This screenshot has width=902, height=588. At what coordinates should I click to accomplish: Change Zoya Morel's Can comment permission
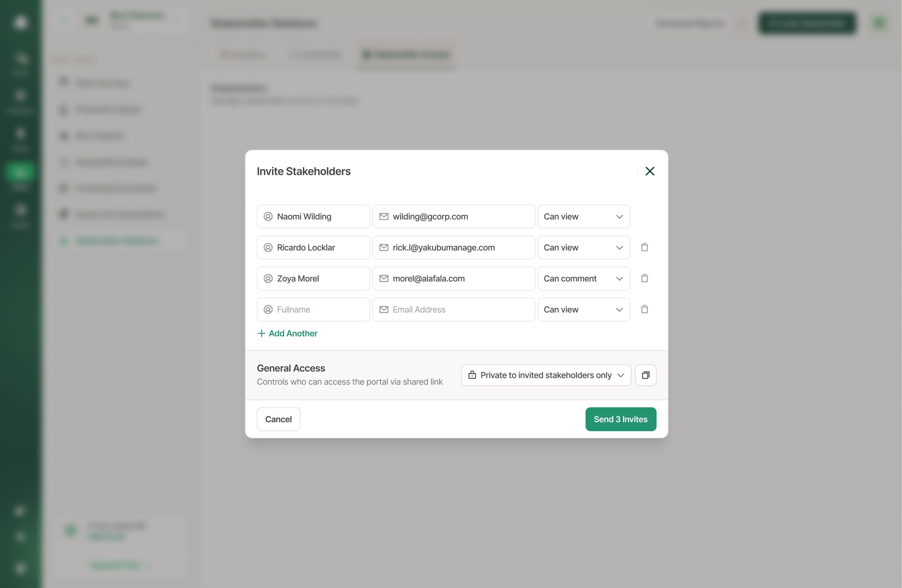583,279
